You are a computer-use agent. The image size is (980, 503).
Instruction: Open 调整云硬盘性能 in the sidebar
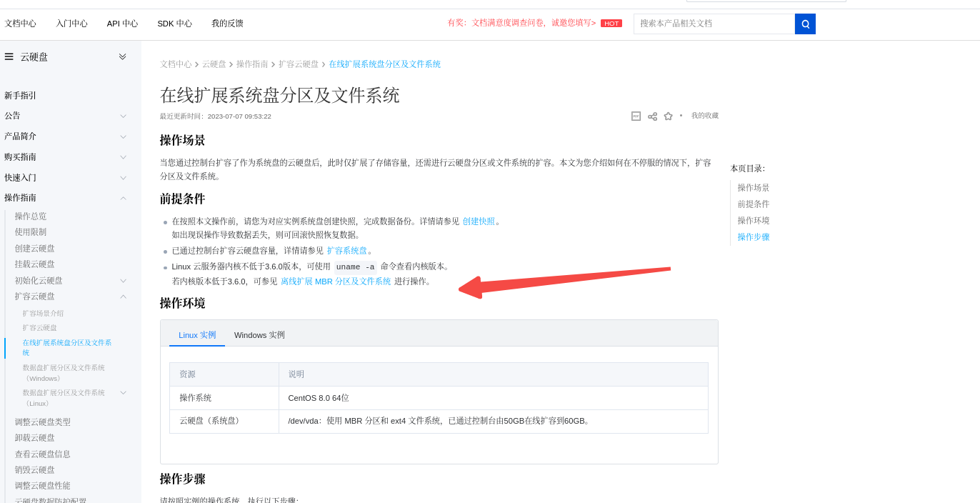43,486
